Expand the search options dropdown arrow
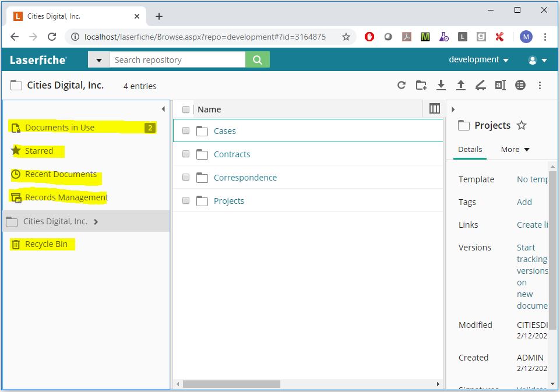 tap(99, 60)
